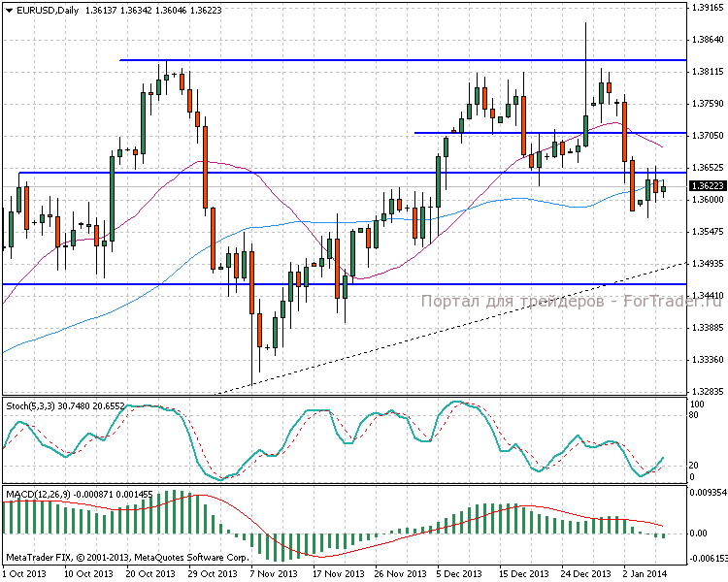Click the 1 Oct 2013 date label

25,573
